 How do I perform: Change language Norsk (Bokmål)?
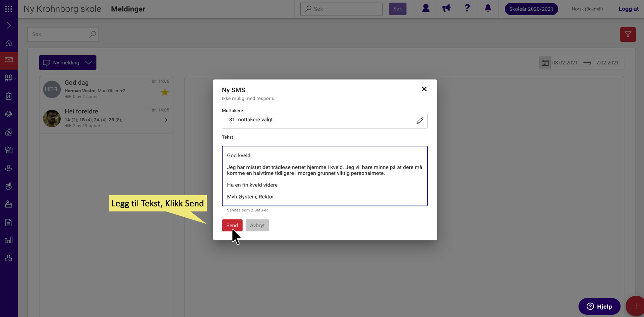[x=587, y=9]
